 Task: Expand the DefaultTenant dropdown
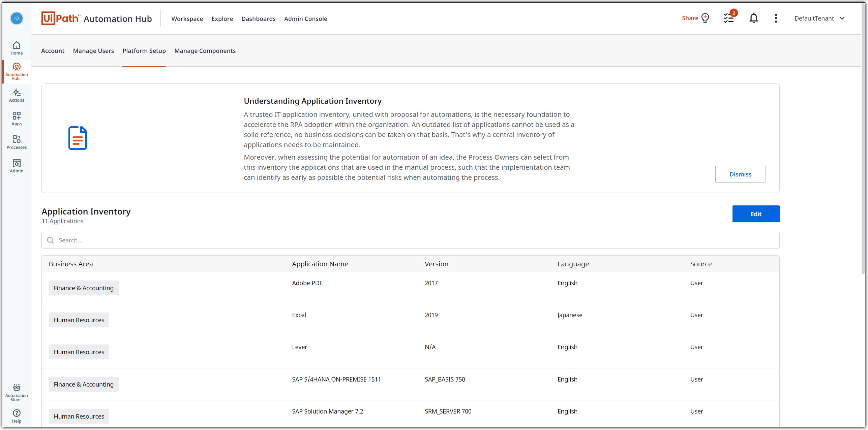coord(820,19)
